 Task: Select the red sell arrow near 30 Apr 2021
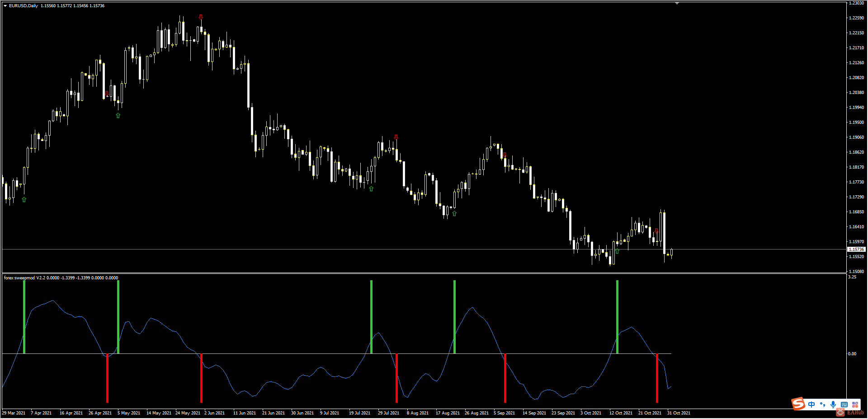(x=107, y=94)
